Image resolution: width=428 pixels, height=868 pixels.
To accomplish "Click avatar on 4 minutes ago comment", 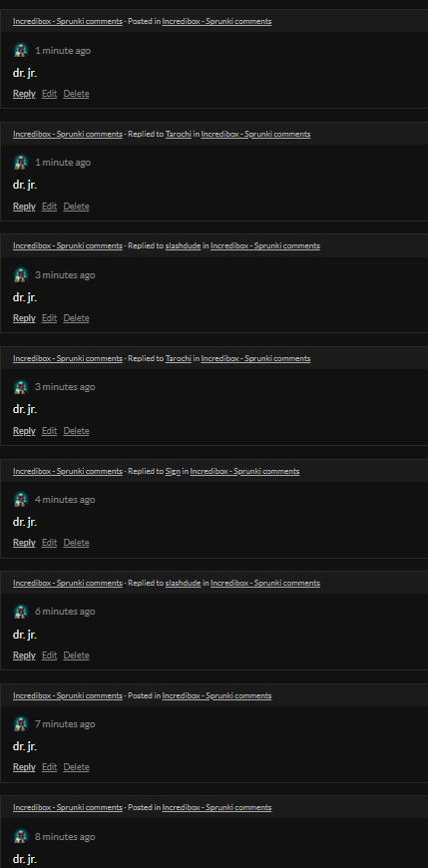I will [21, 499].
